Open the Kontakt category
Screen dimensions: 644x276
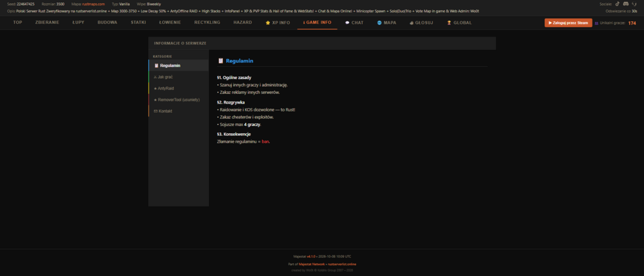(x=178, y=111)
